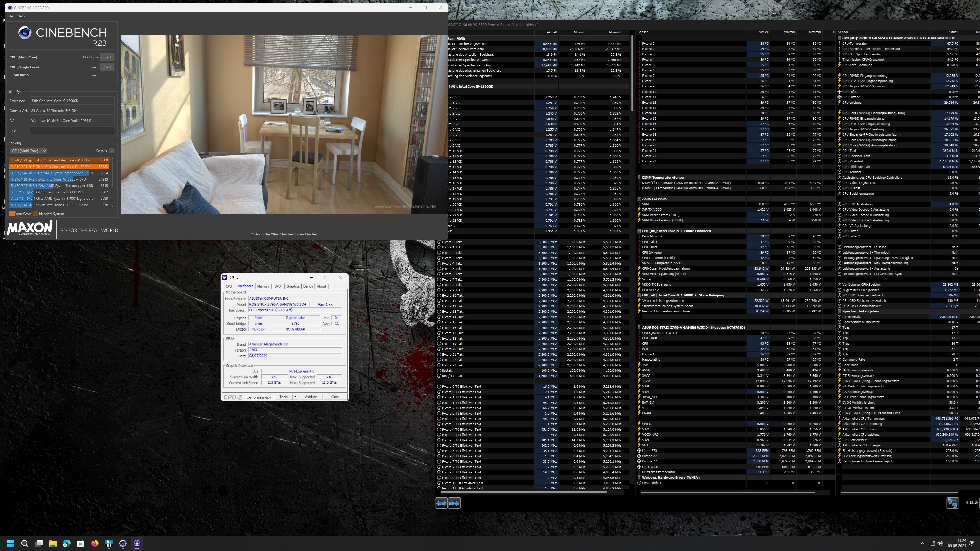Open taskbar Search
The image size is (980, 551).
click(x=25, y=543)
